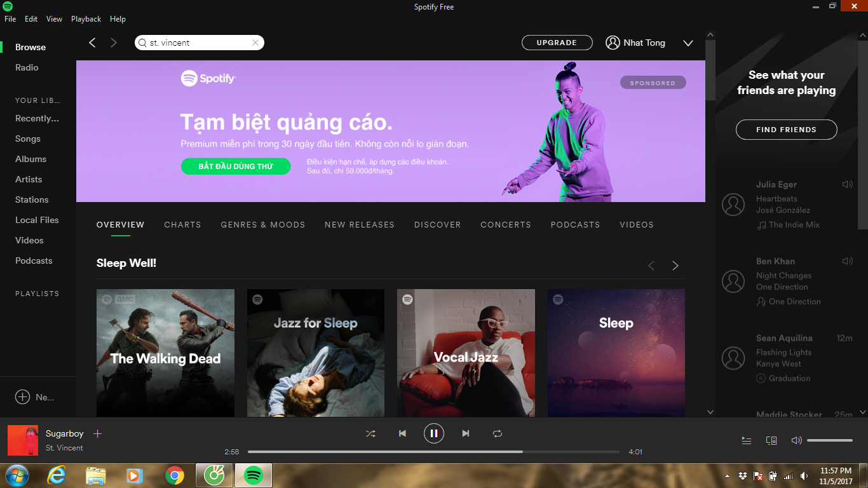The image size is (868, 488).
Task: Toggle repeat mode
Action: point(498,433)
